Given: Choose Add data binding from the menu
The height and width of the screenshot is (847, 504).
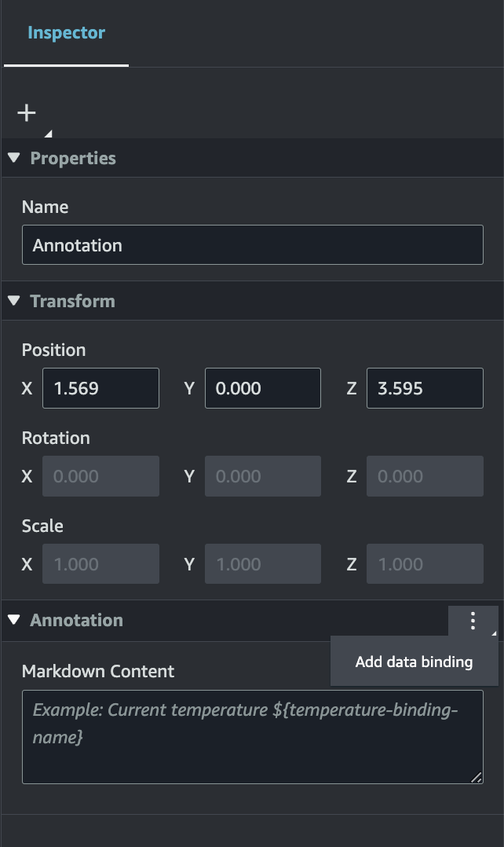Looking at the screenshot, I should 414,661.
